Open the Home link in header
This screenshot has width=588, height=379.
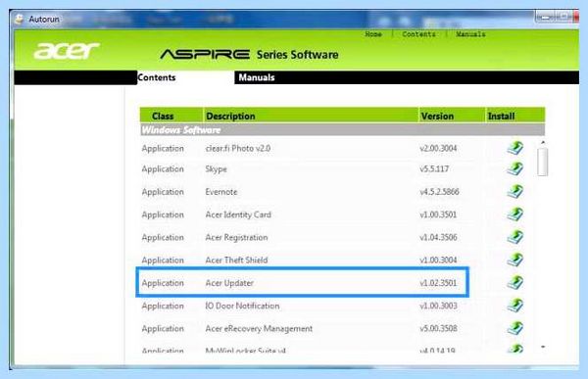click(373, 34)
